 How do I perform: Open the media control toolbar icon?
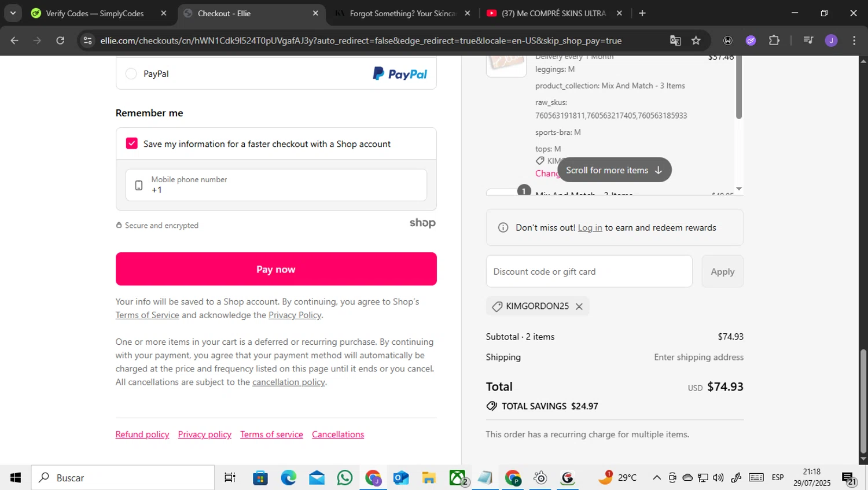click(x=808, y=40)
